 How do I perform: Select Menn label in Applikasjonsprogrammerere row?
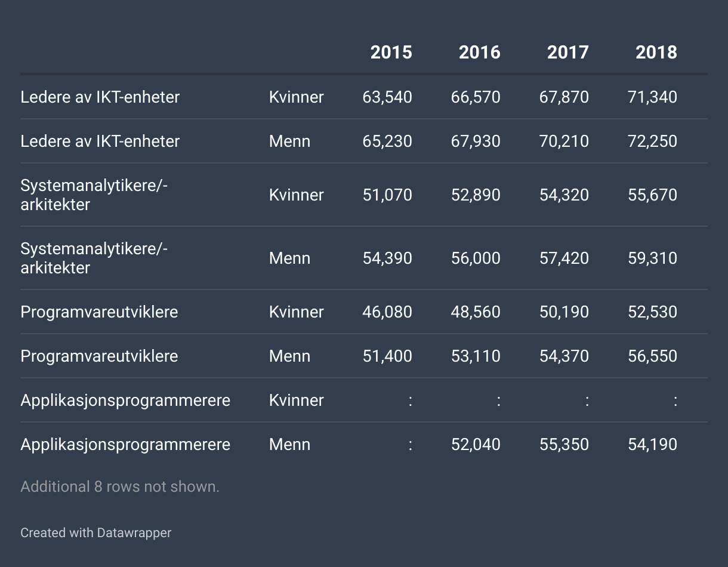(289, 444)
